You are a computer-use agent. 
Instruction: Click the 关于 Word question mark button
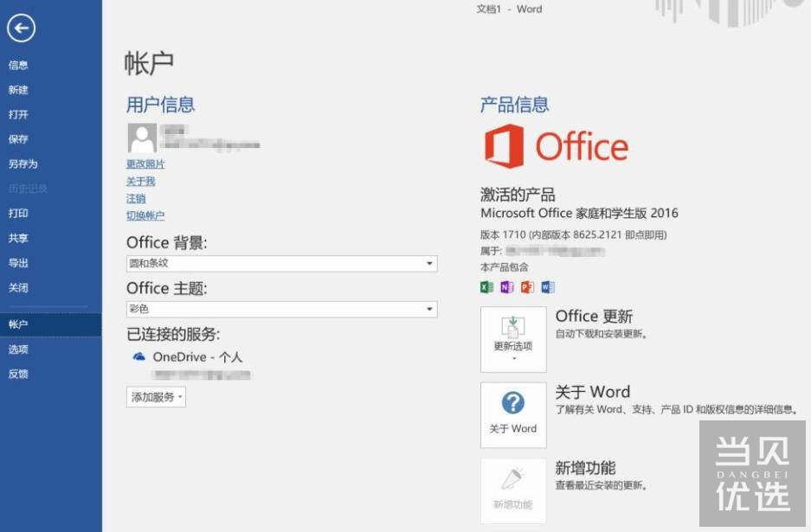tap(513, 414)
